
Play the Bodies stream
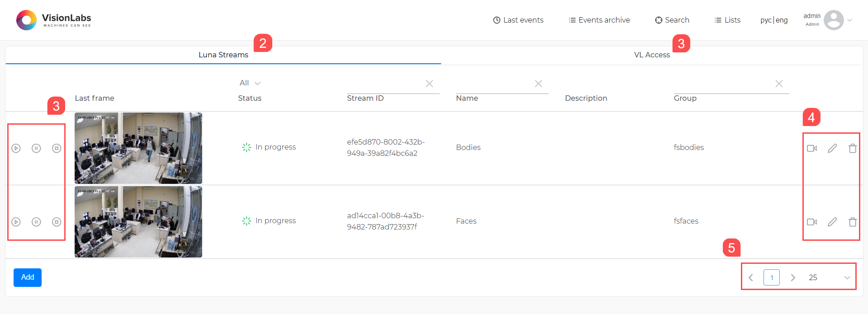point(16,148)
